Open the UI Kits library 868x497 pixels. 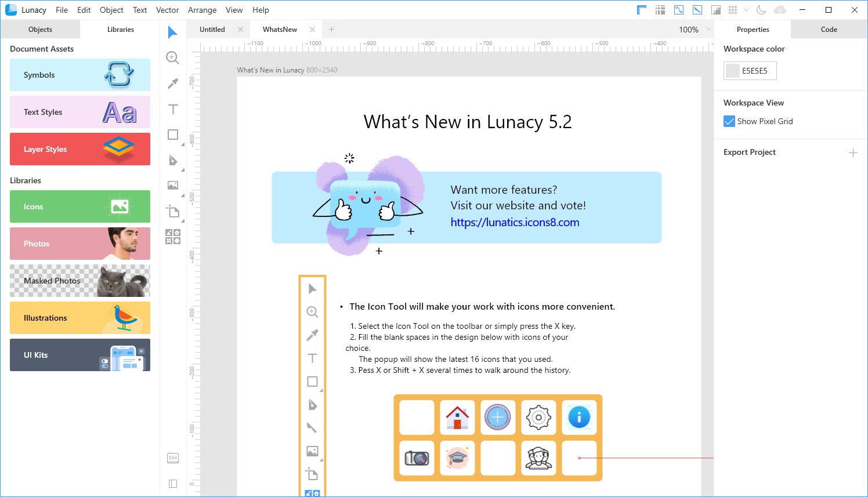80,355
